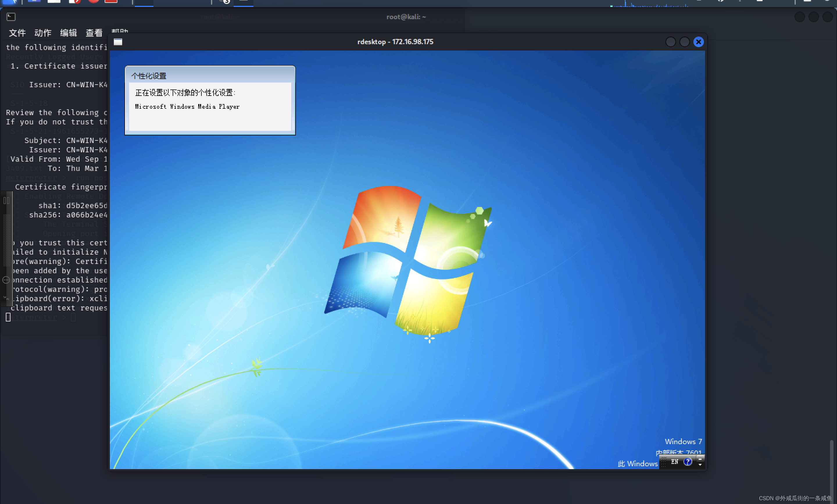
Task: Click the blue help icon on language bar
Action: [x=688, y=462]
